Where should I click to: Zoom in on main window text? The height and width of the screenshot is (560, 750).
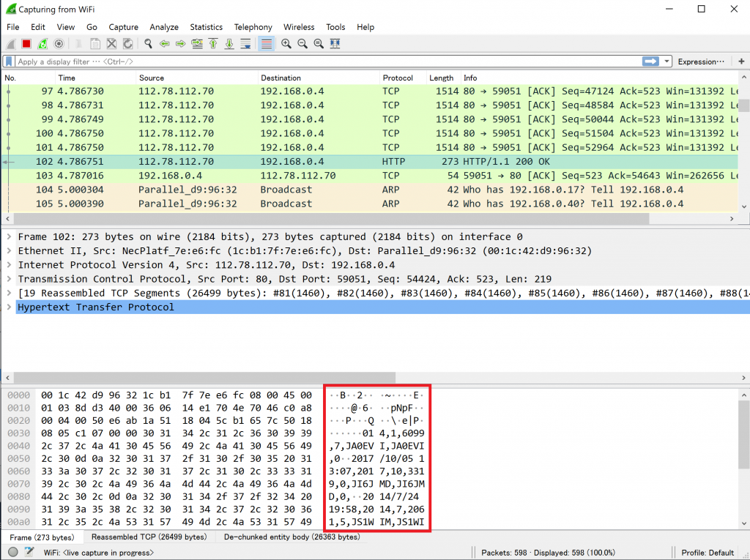coord(286,44)
